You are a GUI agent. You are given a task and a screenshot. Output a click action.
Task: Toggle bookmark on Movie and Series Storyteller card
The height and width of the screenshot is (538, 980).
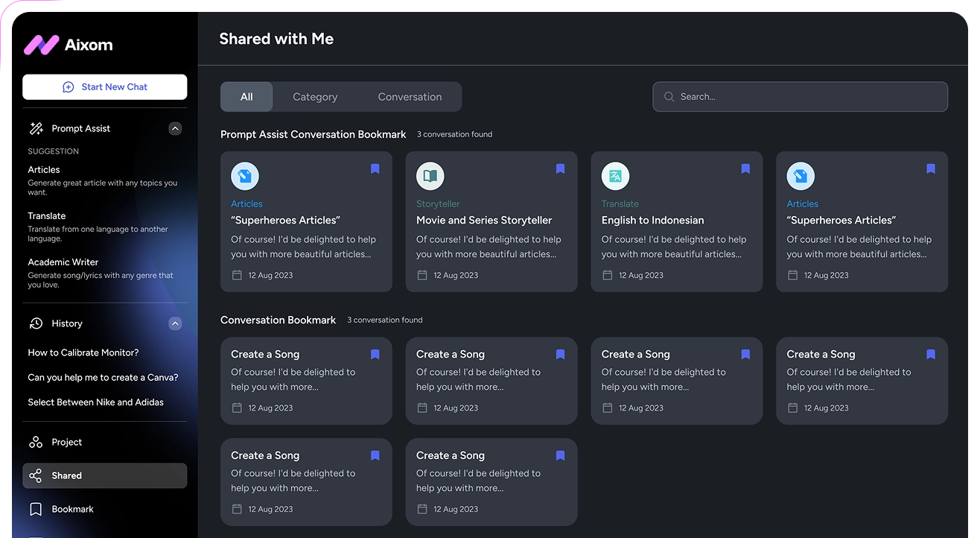(x=560, y=169)
